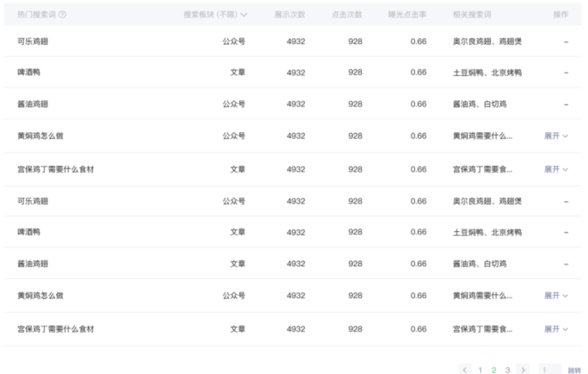588x374 pixels.
Task: Expand the second 黄焖鸡怎么做 row via 展开
Action: click(x=556, y=296)
